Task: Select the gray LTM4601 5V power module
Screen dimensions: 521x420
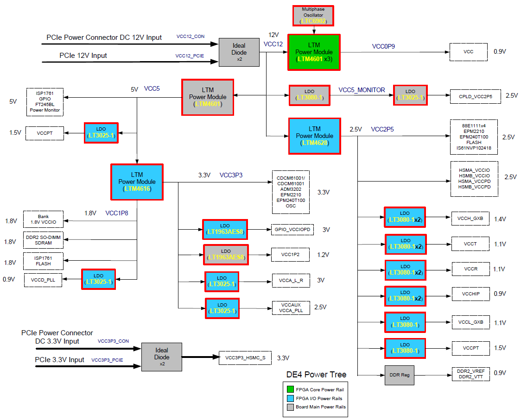Action: coord(208,97)
